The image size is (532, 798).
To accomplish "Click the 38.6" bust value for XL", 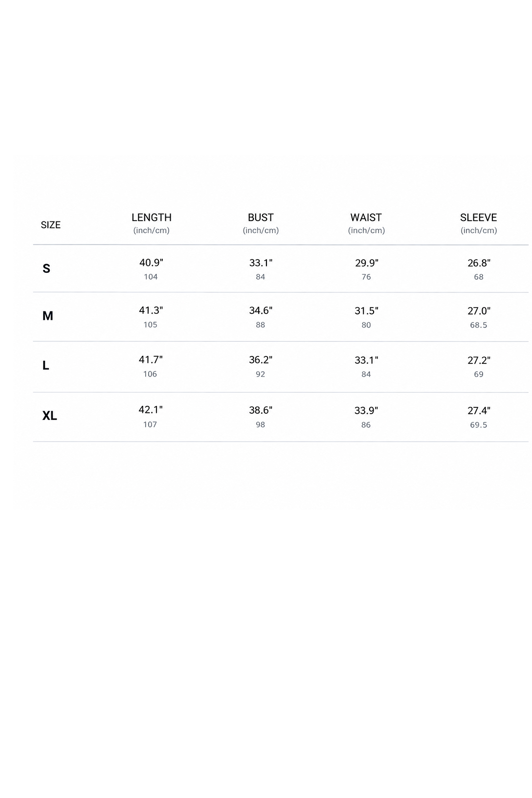I will point(261,410).
